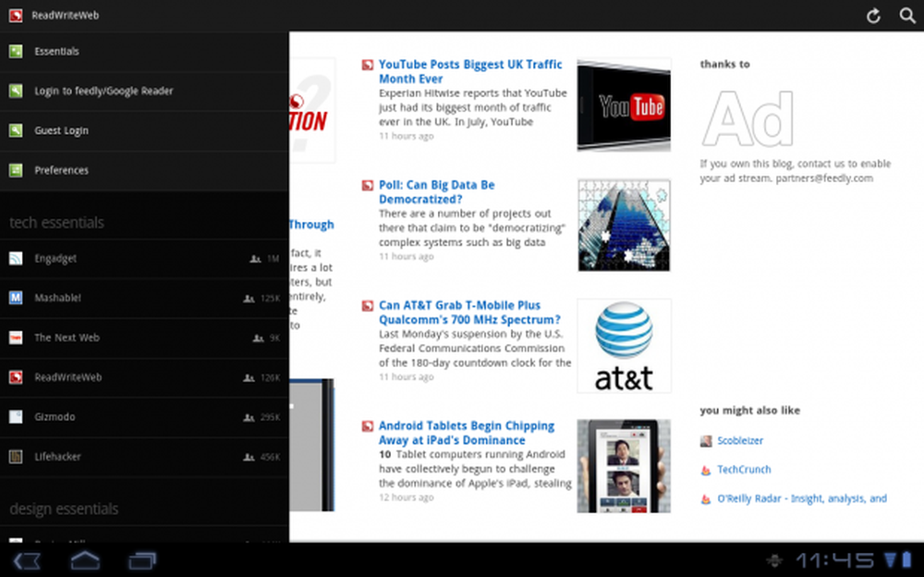This screenshot has width=924, height=577.
Task: Click the '11 hours ago' under YouTube article
Action: pyautogui.click(x=406, y=136)
